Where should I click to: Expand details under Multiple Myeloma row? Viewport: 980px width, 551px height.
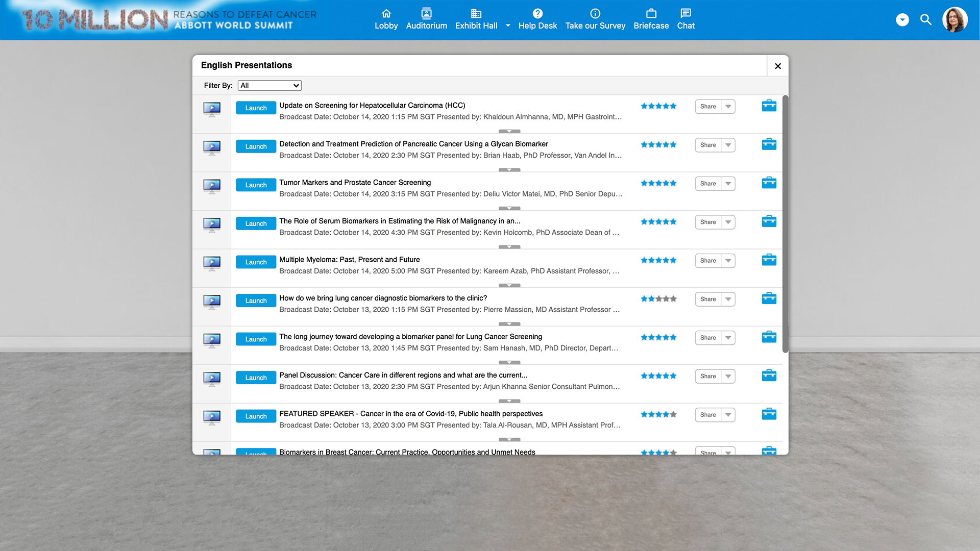pos(509,285)
